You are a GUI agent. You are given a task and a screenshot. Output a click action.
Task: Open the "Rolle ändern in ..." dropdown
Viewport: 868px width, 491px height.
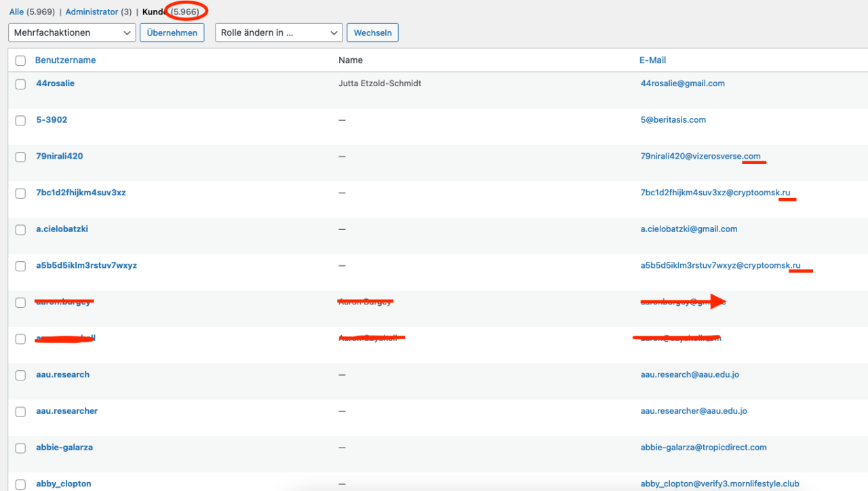[278, 32]
